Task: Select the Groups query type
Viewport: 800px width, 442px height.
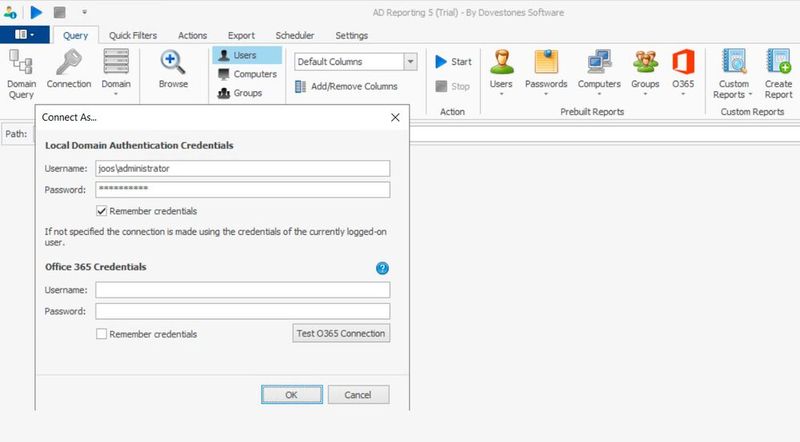Action: point(240,93)
